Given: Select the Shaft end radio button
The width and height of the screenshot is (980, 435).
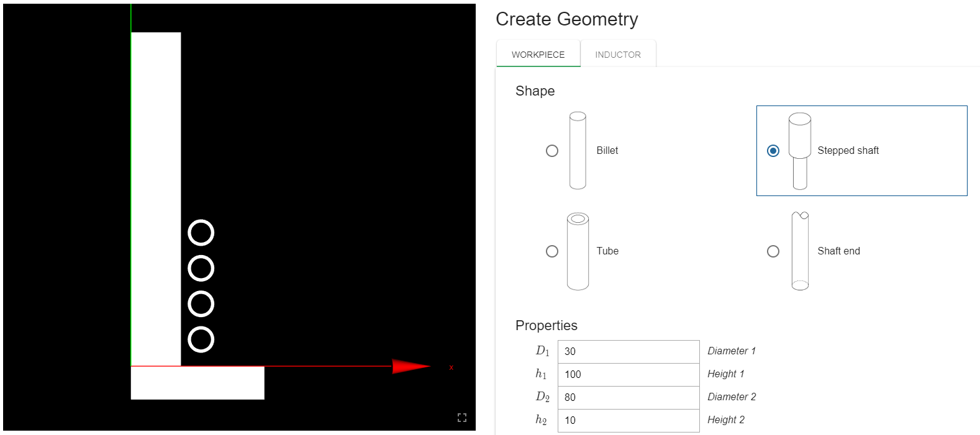Looking at the screenshot, I should 773,251.
